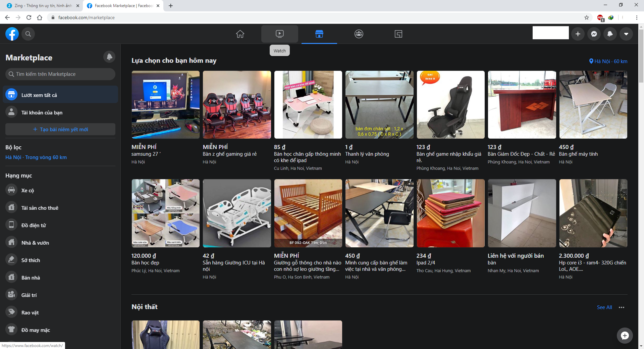Open Minh cung cấp bàn ghế listing
Viewport: 644px width, 349px height.
point(379,213)
